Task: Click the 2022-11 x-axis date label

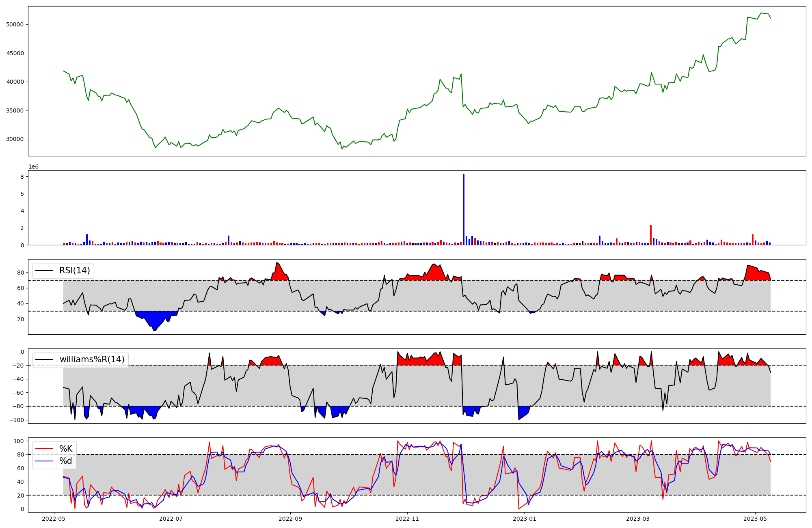Action: click(407, 519)
